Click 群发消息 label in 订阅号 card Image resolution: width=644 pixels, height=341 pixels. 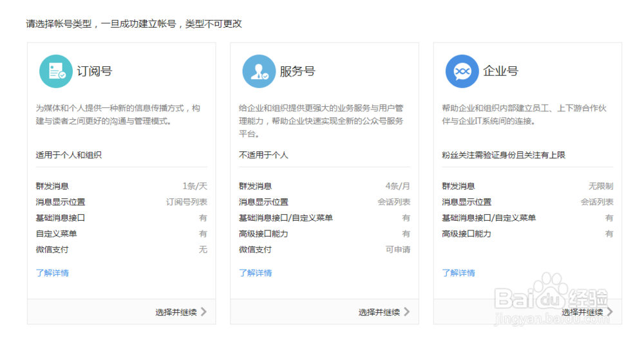coord(52,187)
